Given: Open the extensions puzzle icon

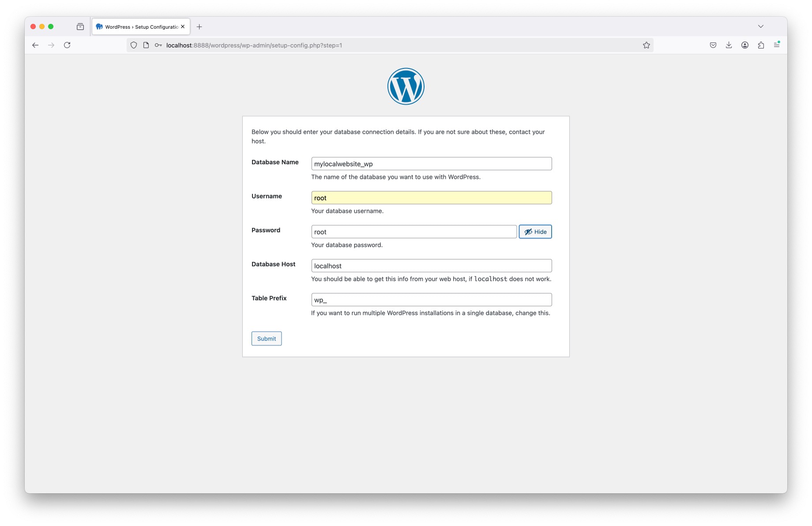Looking at the screenshot, I should coord(761,45).
